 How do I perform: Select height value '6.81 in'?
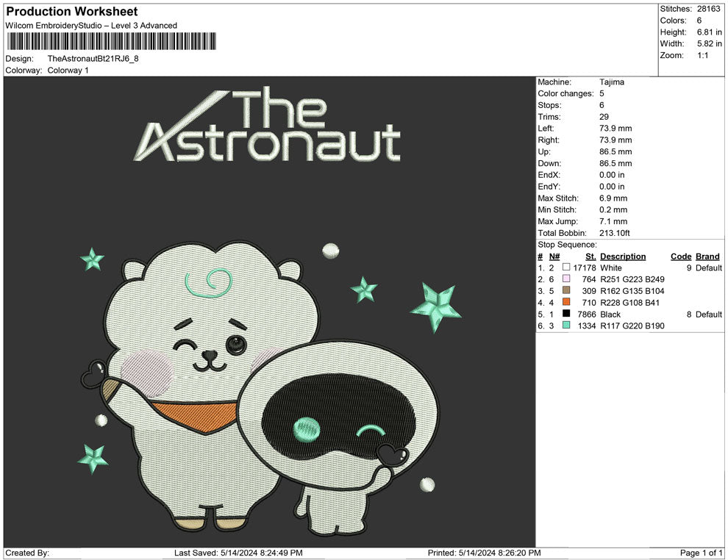(710, 32)
